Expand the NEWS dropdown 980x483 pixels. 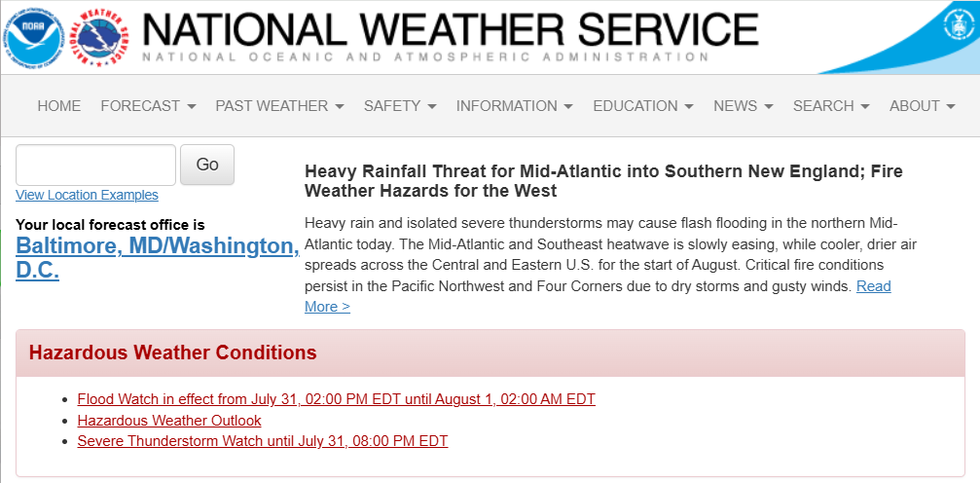[743, 106]
